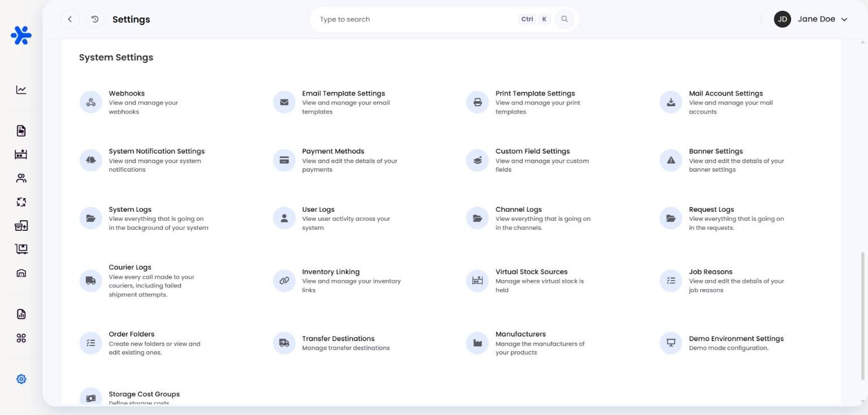Click the card icon for Payment Methods

pyautogui.click(x=284, y=160)
